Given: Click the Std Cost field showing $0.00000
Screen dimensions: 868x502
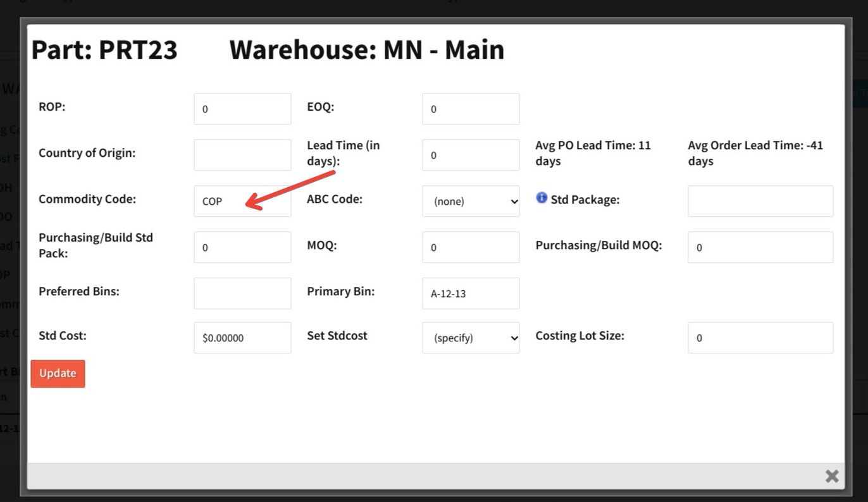Looking at the screenshot, I should click(242, 338).
